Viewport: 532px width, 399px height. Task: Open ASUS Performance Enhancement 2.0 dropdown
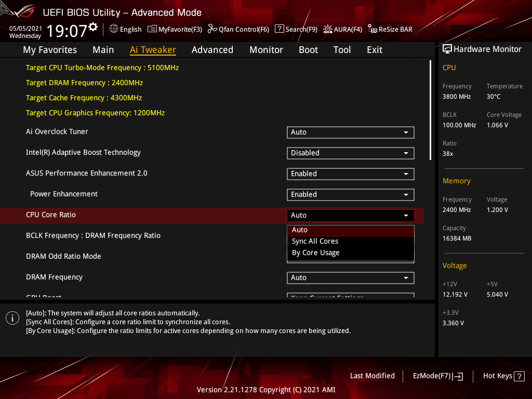pyautogui.click(x=351, y=174)
